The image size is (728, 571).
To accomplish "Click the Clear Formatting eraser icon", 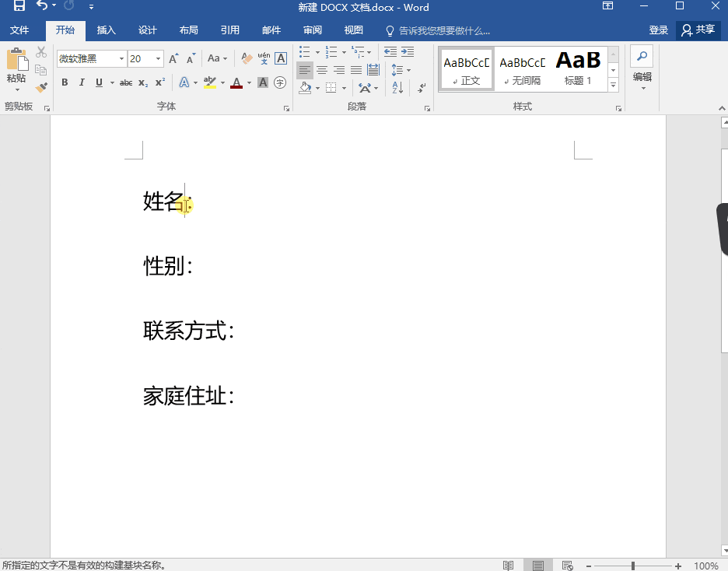I will point(247,58).
